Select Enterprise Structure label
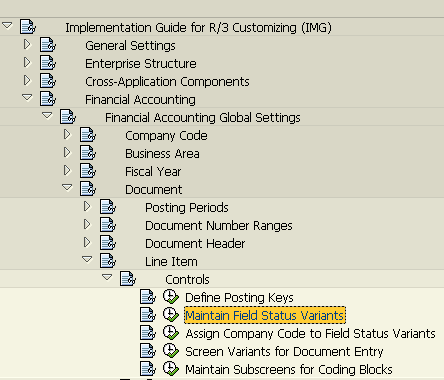The height and width of the screenshot is (380, 444). 141,63
